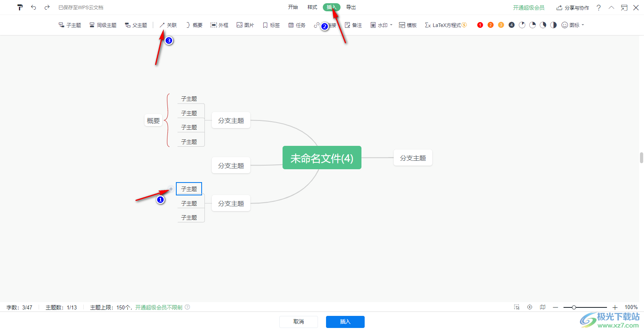Toggle the multi-select tool
644x332 pixels.
517,307
